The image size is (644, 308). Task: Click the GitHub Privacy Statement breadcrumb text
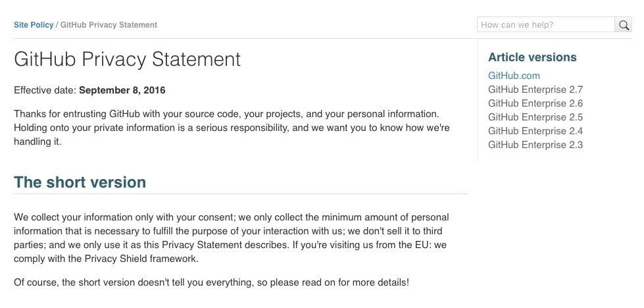click(x=109, y=25)
